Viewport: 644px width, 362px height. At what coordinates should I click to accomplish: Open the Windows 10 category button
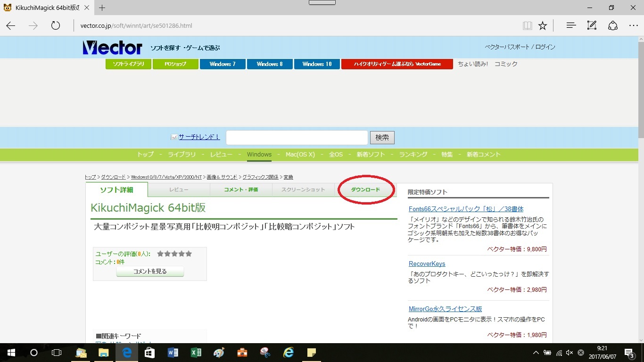tap(317, 64)
